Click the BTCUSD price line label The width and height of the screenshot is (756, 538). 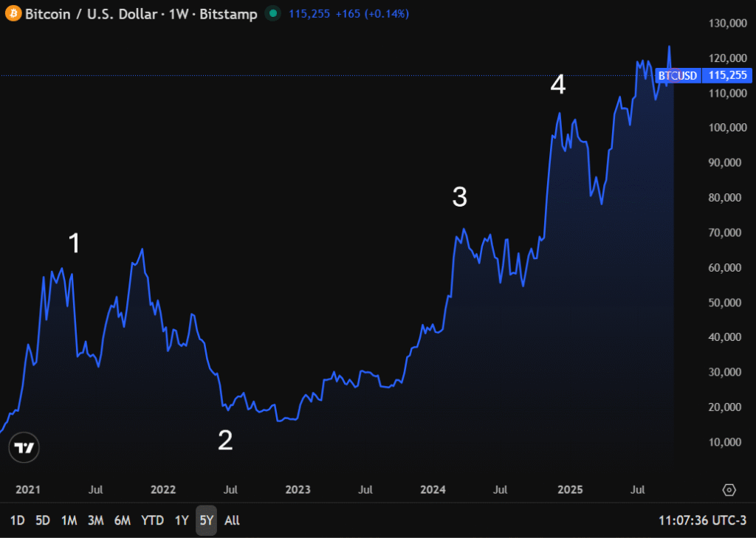click(677, 75)
